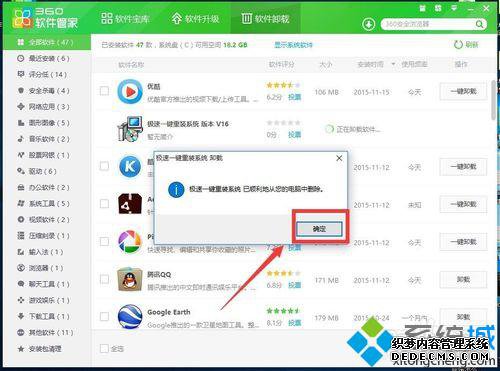Click the 刷新 refresh text

coord(472,44)
